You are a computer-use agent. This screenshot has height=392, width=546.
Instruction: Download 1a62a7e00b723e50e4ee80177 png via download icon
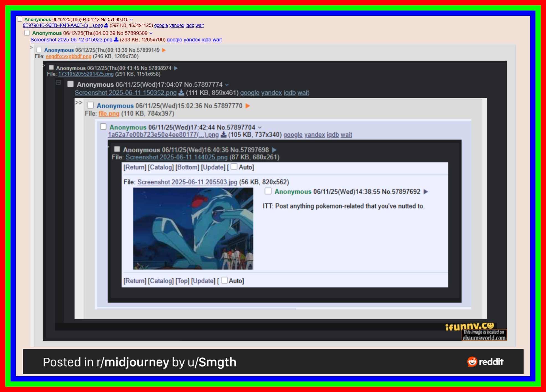224,135
